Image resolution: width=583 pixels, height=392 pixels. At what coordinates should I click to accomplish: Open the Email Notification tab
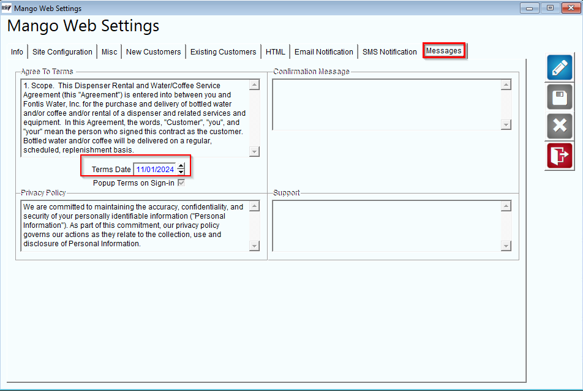coord(323,51)
